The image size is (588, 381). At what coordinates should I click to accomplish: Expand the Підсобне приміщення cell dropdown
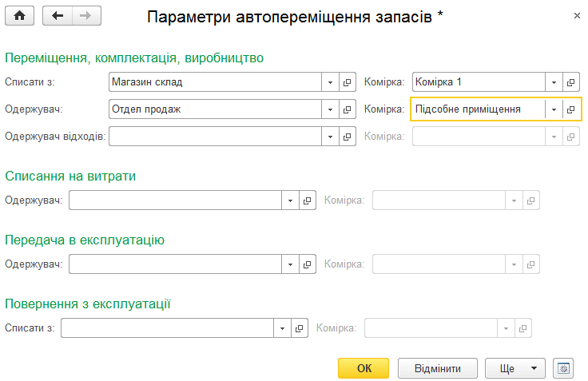[554, 109]
